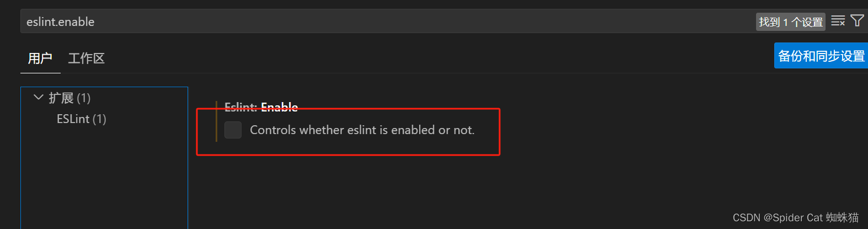Click the 找到 1 个设置 result badge
Screen dimensions: 868x229
tap(791, 22)
